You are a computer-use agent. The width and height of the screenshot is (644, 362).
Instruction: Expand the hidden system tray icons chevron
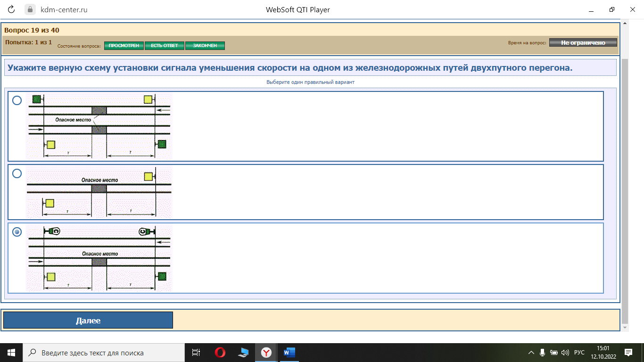pos(531,353)
